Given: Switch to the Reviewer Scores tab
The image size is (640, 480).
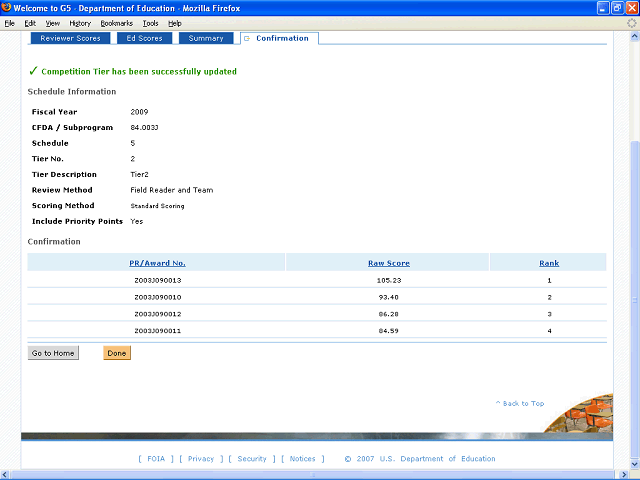Looking at the screenshot, I should 70,38.
